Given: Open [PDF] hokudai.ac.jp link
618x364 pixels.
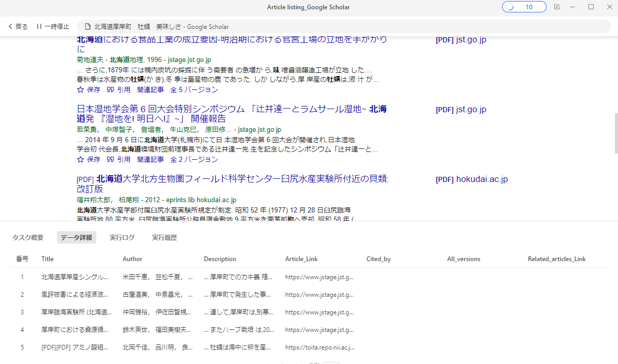Looking at the screenshot, I should [472, 179].
